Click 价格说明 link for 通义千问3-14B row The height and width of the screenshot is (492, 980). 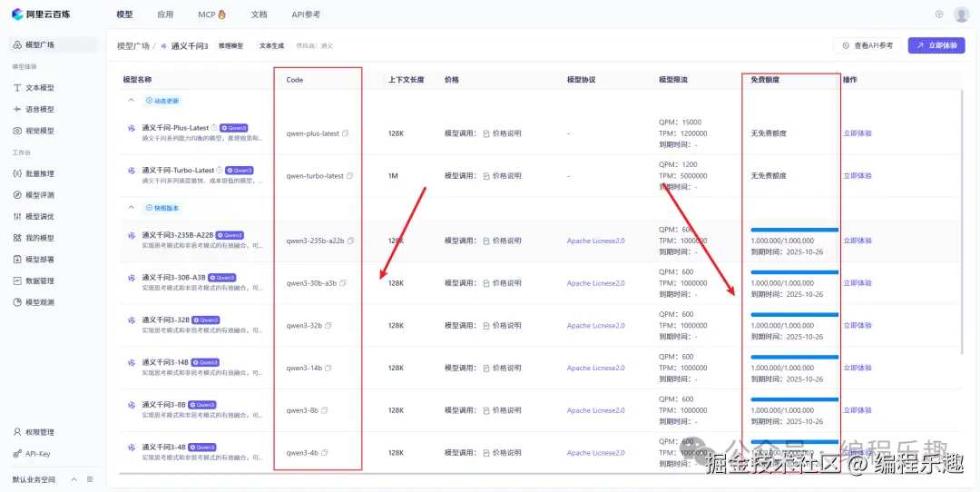click(x=507, y=368)
